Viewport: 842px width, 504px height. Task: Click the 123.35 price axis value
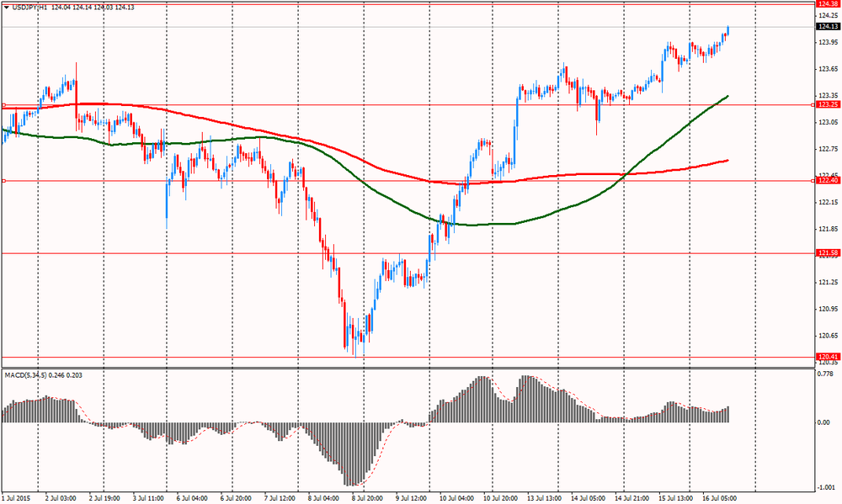click(828, 96)
